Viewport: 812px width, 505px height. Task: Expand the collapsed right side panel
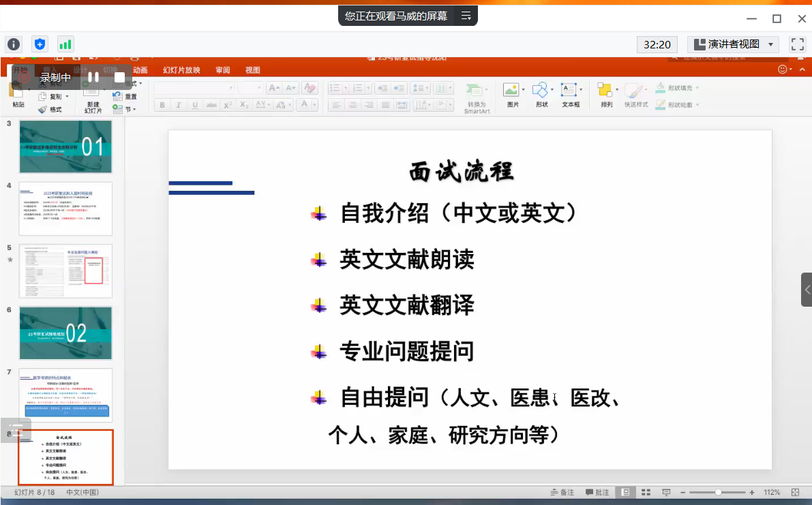(807, 290)
